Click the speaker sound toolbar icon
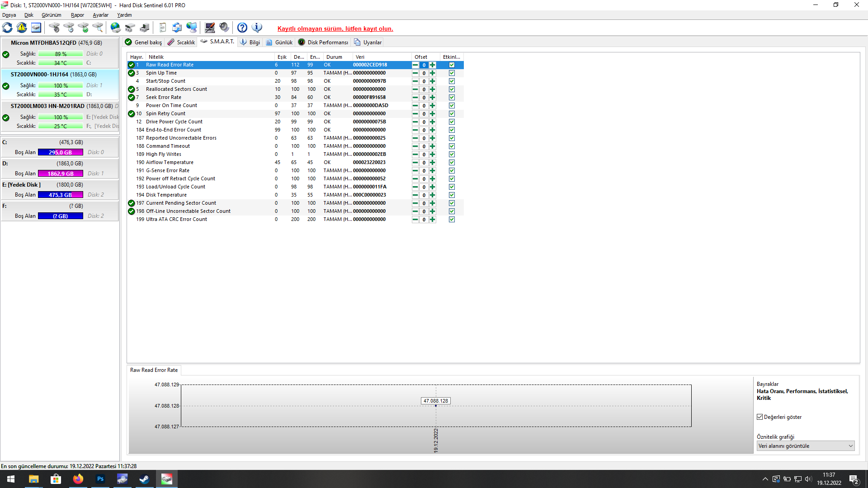868x488 pixels. click(x=224, y=28)
